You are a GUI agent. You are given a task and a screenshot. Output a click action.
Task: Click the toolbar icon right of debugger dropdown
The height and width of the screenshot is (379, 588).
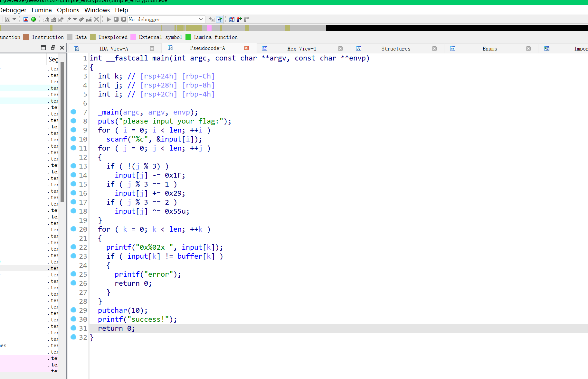click(x=212, y=19)
